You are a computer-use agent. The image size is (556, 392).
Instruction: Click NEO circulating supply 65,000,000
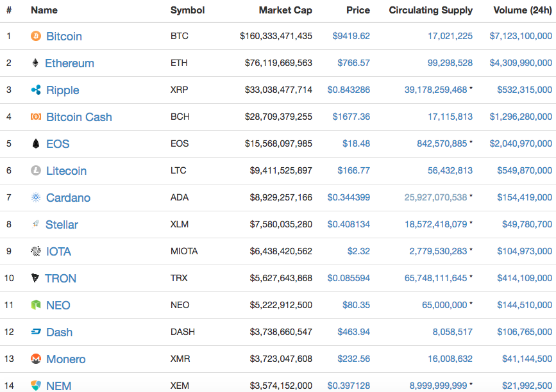click(x=444, y=305)
